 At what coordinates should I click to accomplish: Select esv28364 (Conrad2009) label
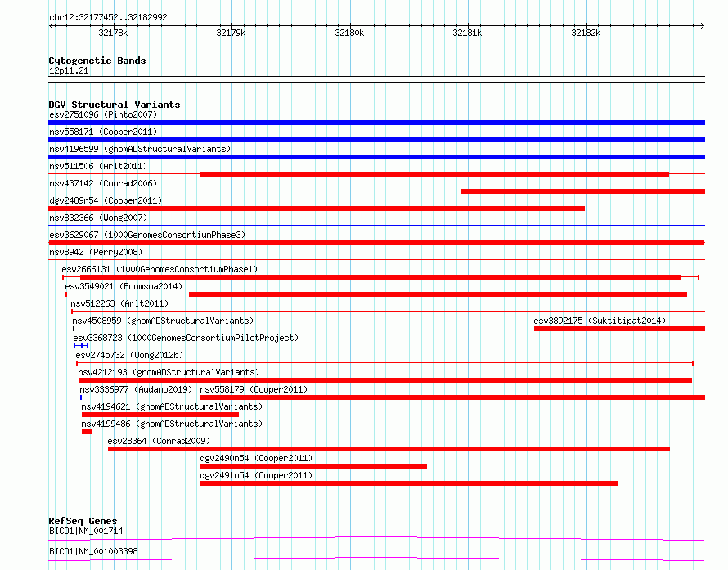tap(159, 441)
